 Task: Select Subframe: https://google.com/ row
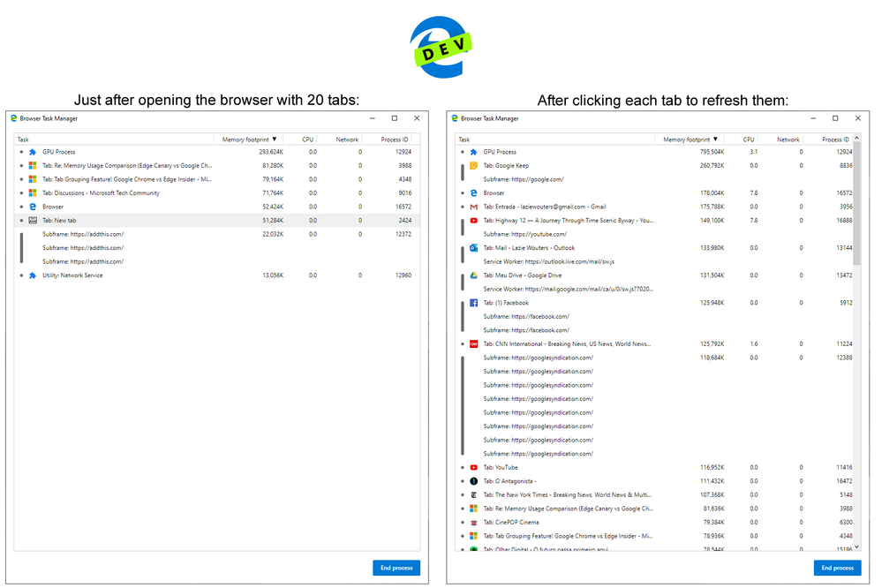click(654, 179)
